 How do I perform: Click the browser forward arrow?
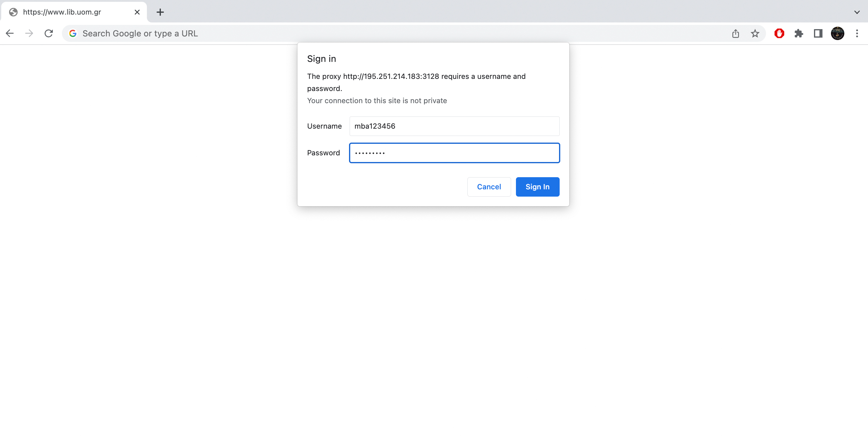[x=29, y=33]
